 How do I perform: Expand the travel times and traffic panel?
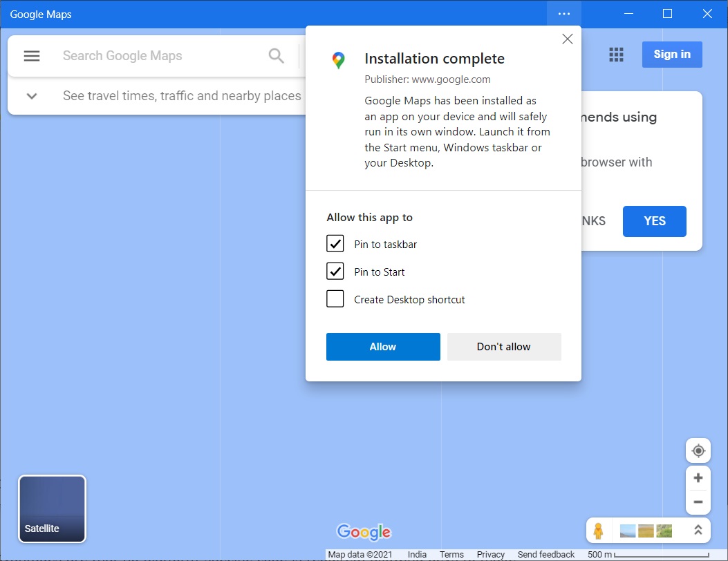32,96
